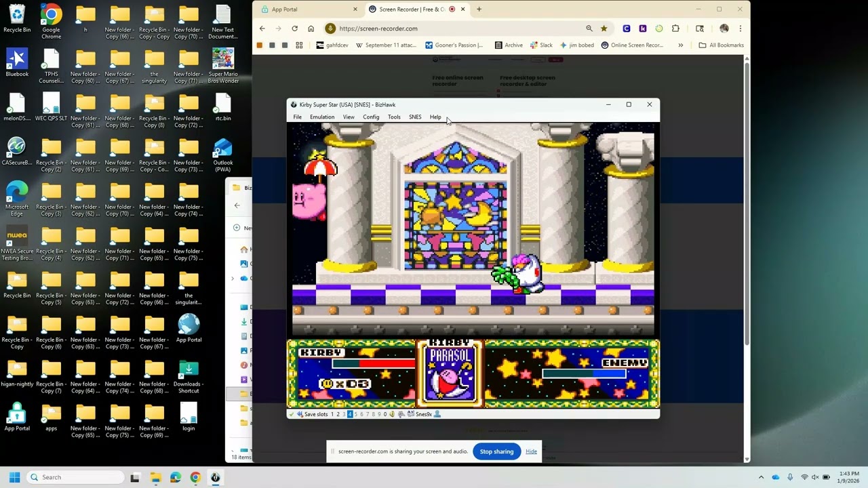This screenshot has width=868, height=488.
Task: Click Stop sharing button
Action: point(496,451)
